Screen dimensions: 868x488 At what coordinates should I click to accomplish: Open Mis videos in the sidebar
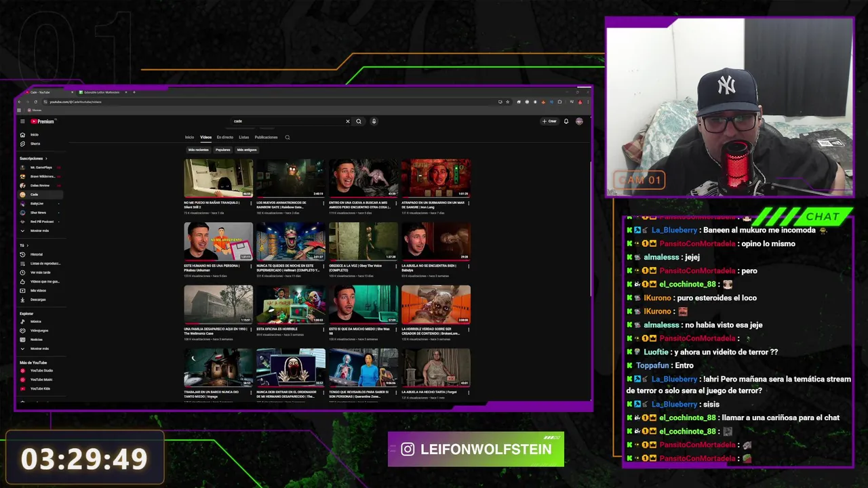41,290
